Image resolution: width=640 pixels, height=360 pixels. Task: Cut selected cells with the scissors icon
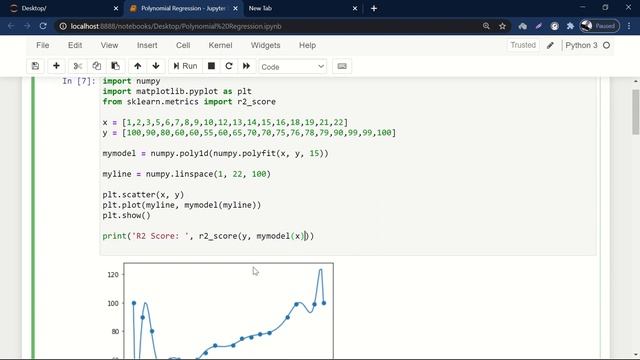click(x=78, y=66)
